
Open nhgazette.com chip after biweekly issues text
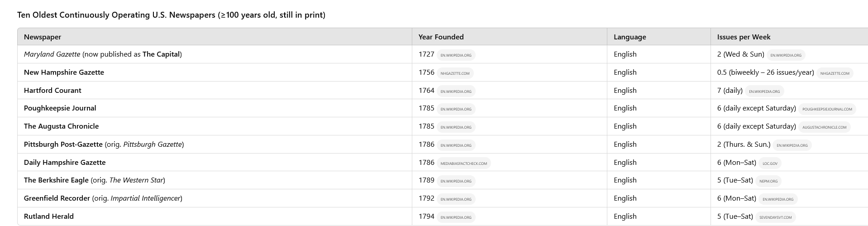click(835, 73)
